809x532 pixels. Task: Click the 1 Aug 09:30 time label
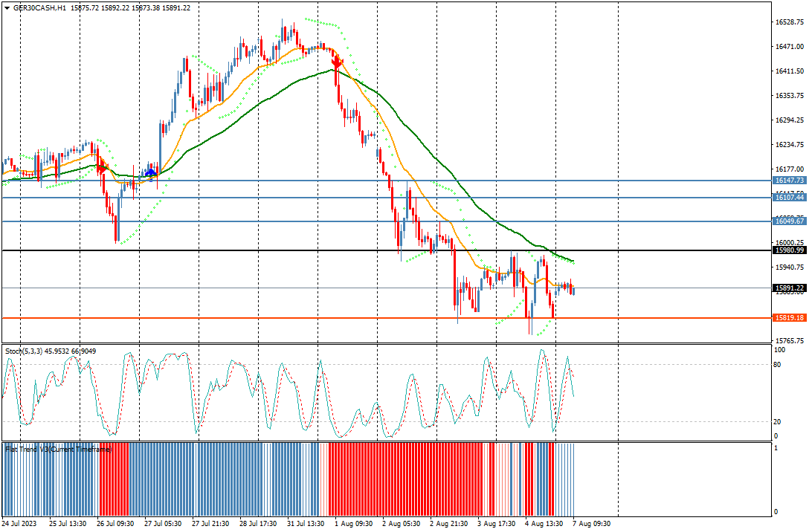354,523
